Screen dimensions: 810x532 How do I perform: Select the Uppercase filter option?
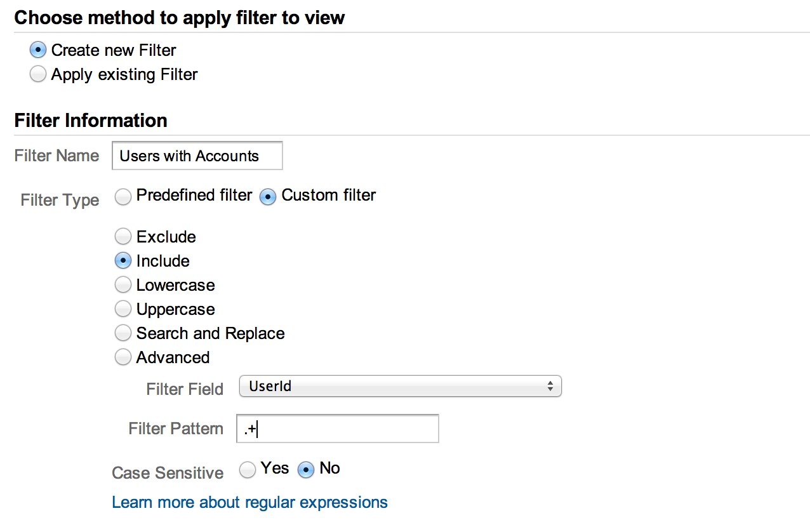123,309
